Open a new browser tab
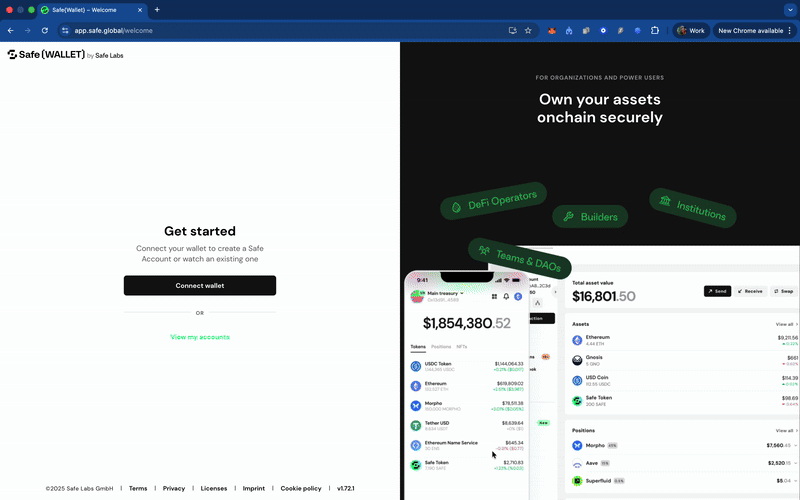The width and height of the screenshot is (800, 500). (157, 10)
